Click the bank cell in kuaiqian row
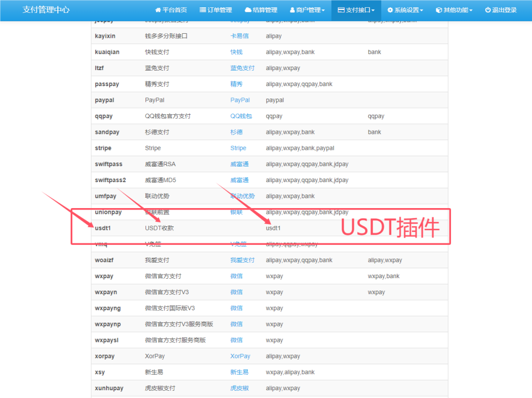This screenshot has width=532, height=398. tap(374, 52)
